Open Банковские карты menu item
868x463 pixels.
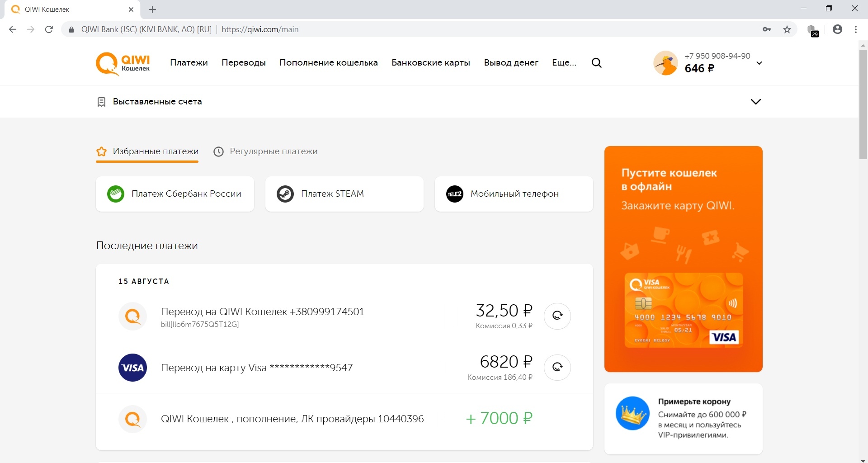click(431, 63)
